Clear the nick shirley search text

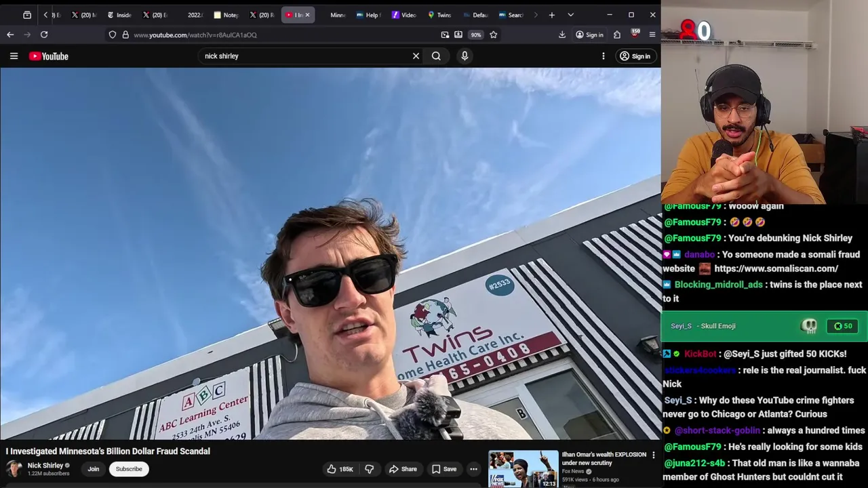(x=416, y=56)
